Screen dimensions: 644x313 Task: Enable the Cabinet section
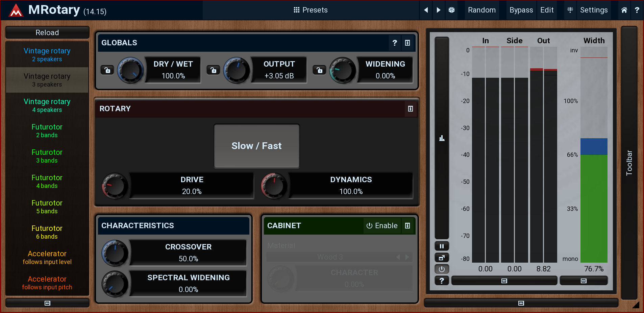click(x=382, y=226)
